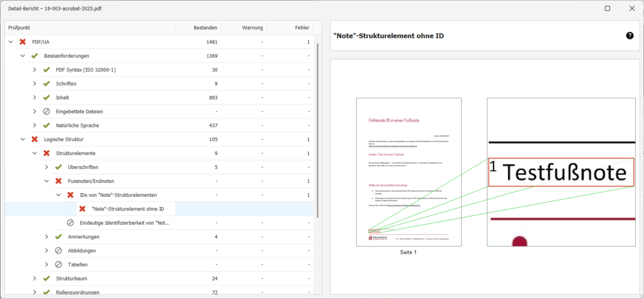Screen dimensions: 644x299
Task: Click the prohibited icon next to Tabellen
Action: pos(58,264)
